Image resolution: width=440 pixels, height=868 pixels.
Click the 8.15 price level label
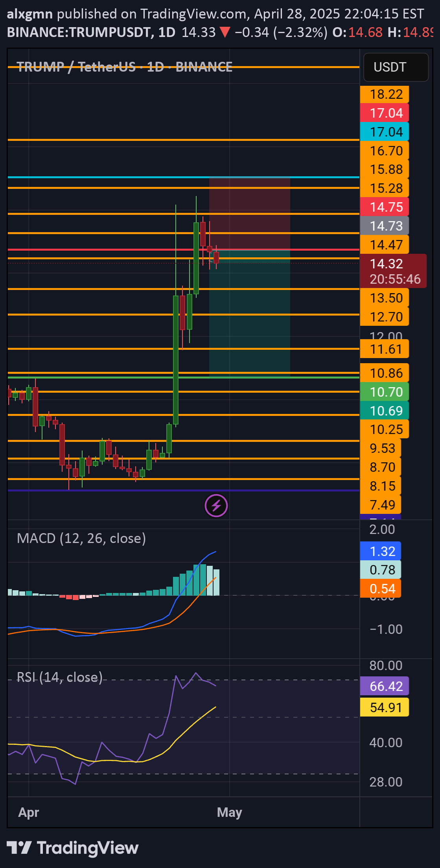click(x=381, y=486)
